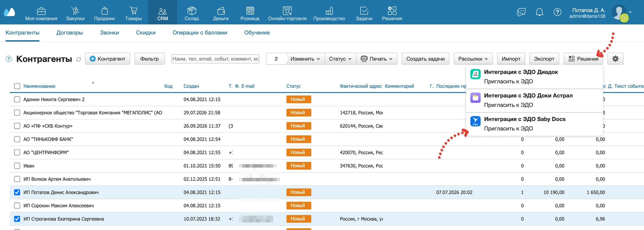
Task: Add a new Контрагент
Action: (108, 59)
